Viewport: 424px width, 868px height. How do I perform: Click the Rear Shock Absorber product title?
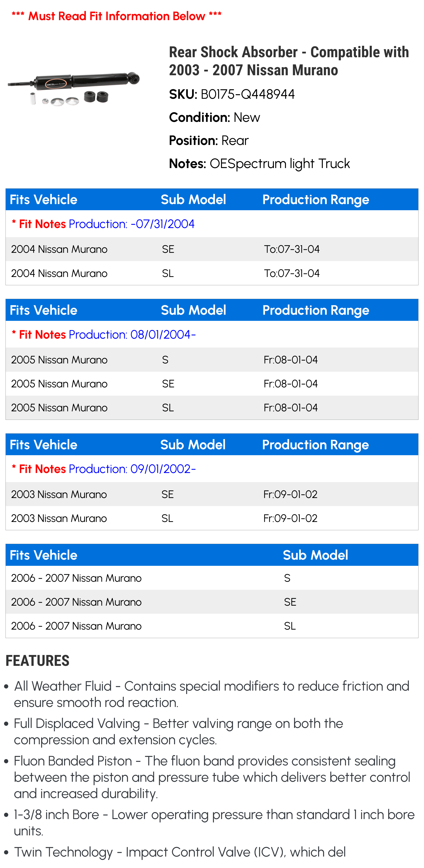pyautogui.click(x=289, y=61)
